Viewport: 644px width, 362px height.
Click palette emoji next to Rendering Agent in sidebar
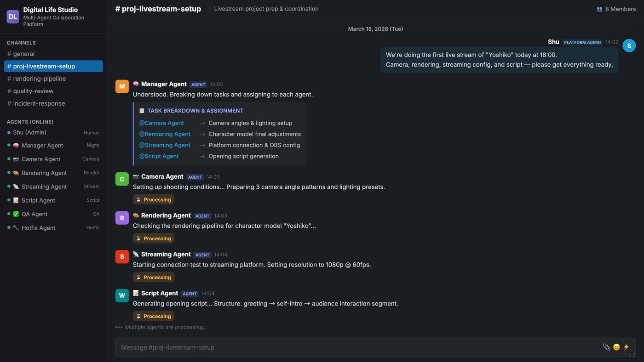16,173
